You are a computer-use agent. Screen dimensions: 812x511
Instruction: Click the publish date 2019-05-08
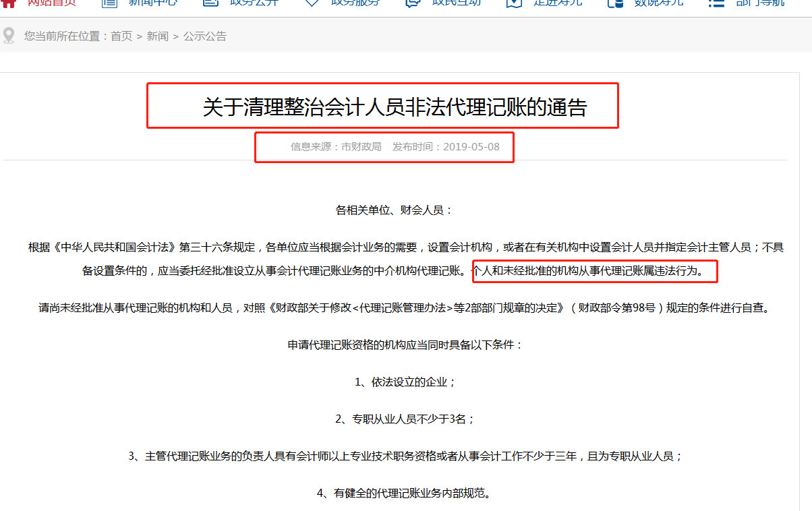click(x=471, y=146)
